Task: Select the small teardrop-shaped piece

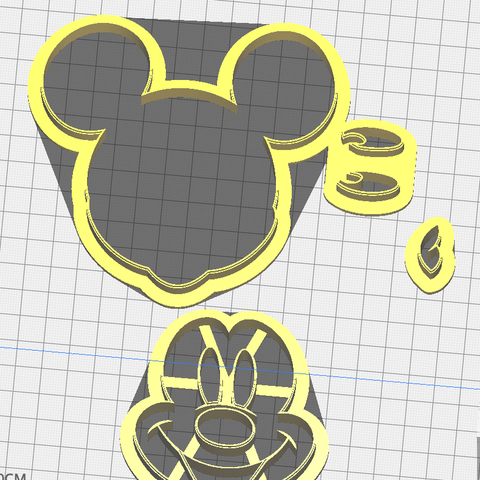Action: click(430, 255)
